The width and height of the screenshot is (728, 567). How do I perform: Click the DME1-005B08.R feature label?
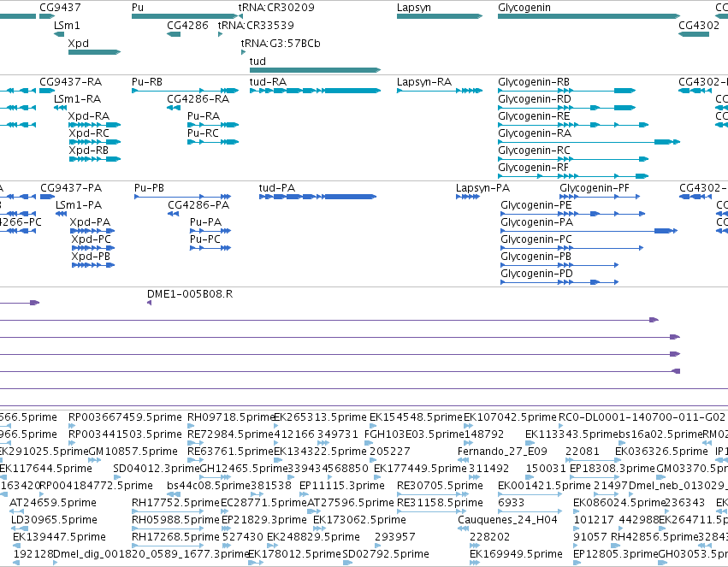click(x=190, y=294)
